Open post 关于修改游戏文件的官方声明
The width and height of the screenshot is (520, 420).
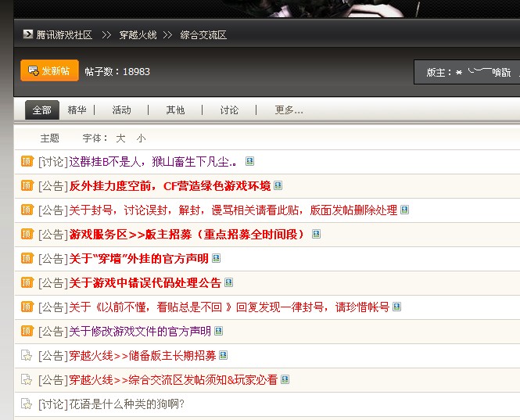pyautogui.click(x=140, y=331)
